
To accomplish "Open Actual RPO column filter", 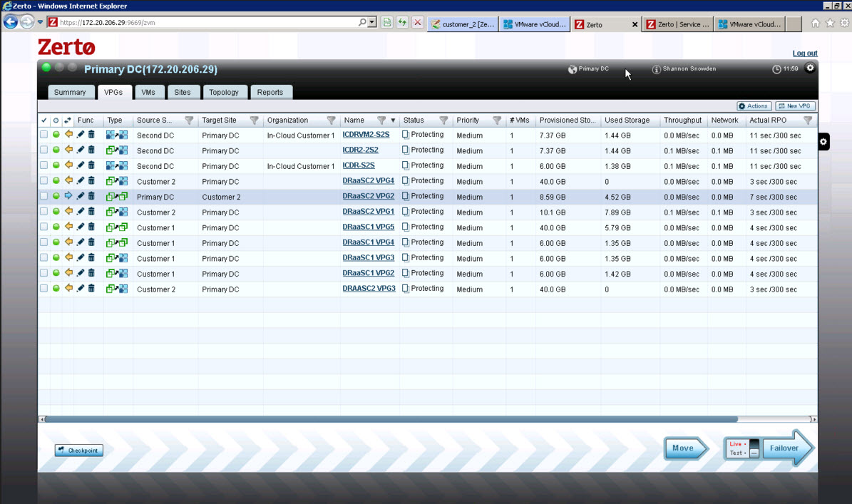I will tap(808, 120).
